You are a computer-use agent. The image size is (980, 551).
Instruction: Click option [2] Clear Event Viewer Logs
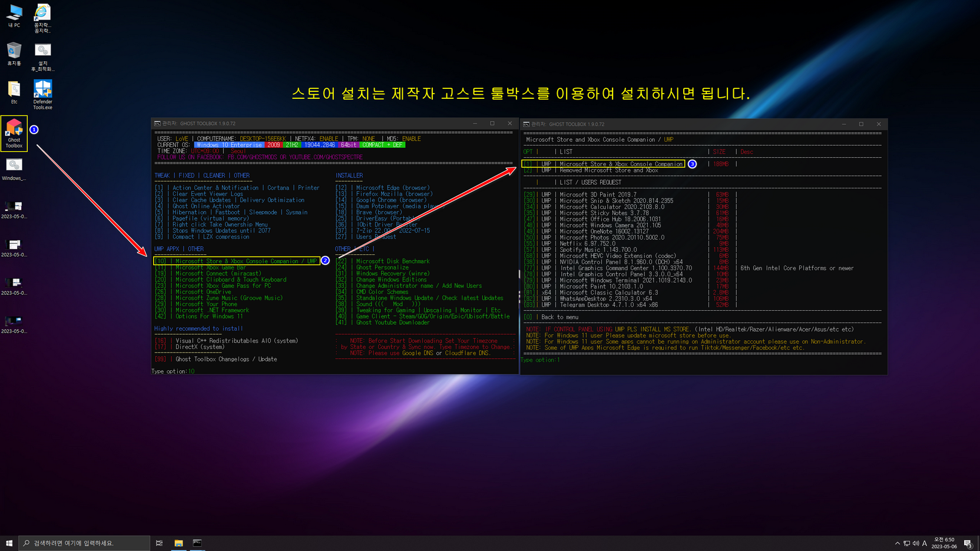198,194
